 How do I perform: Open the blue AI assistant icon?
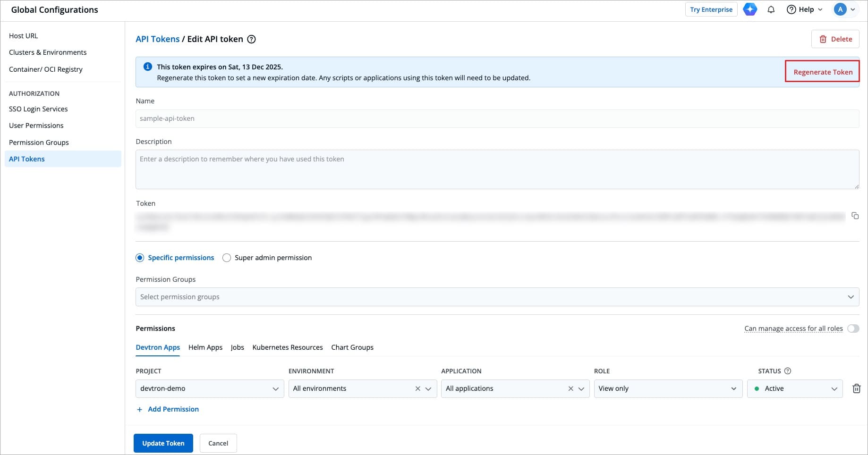(750, 9)
